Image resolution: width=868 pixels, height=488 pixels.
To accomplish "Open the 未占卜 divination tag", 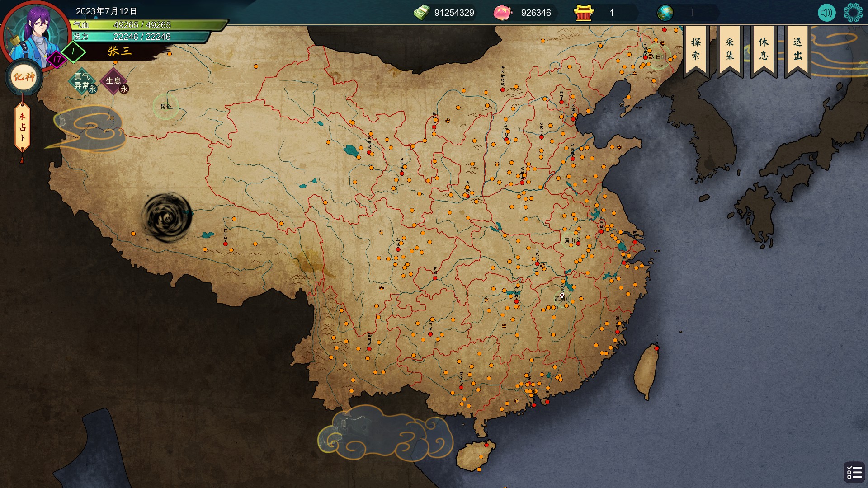I will click(22, 127).
